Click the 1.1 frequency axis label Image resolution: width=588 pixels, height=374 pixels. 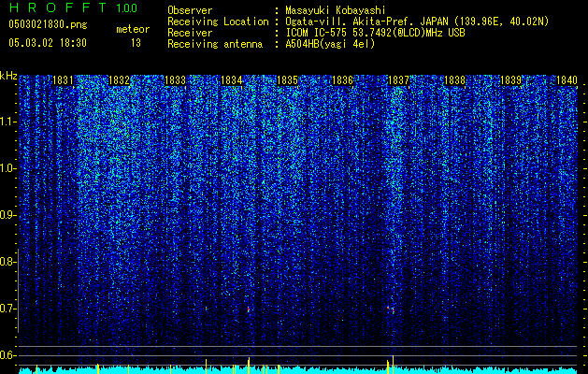coord(7,122)
